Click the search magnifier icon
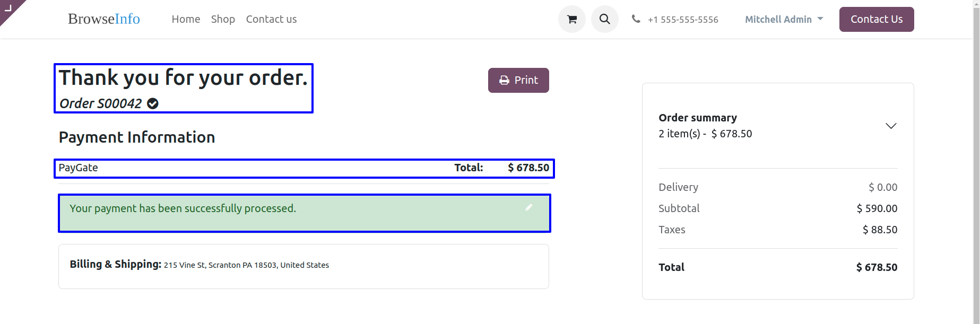This screenshot has height=324, width=980. pyautogui.click(x=604, y=20)
